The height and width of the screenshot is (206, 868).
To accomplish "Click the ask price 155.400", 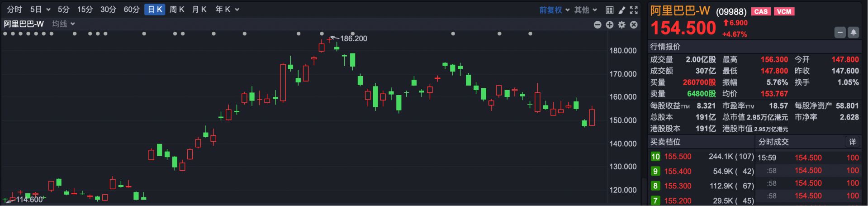I will (678, 171).
